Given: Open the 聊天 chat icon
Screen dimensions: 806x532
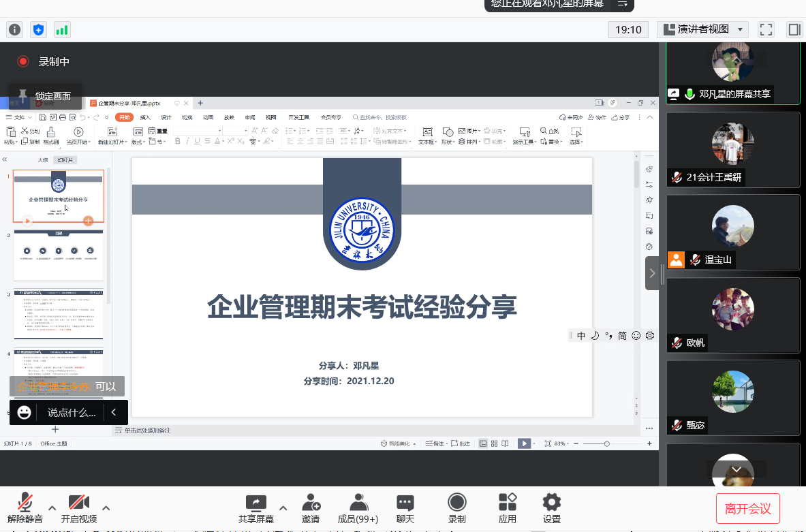Looking at the screenshot, I should click(x=405, y=502).
